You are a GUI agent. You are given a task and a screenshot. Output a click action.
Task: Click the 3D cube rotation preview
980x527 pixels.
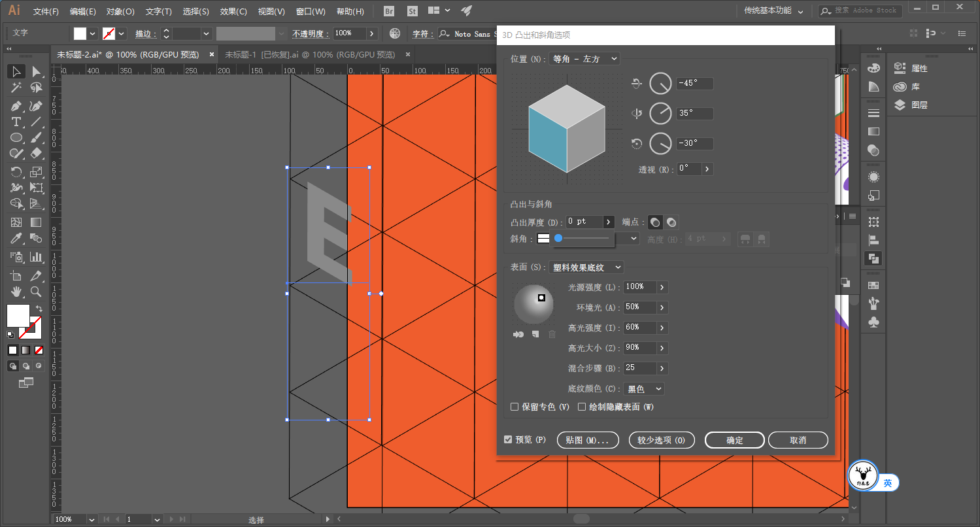pos(567,129)
